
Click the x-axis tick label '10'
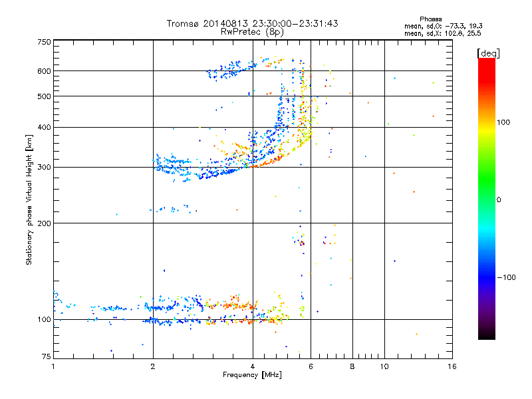pyautogui.click(x=384, y=366)
